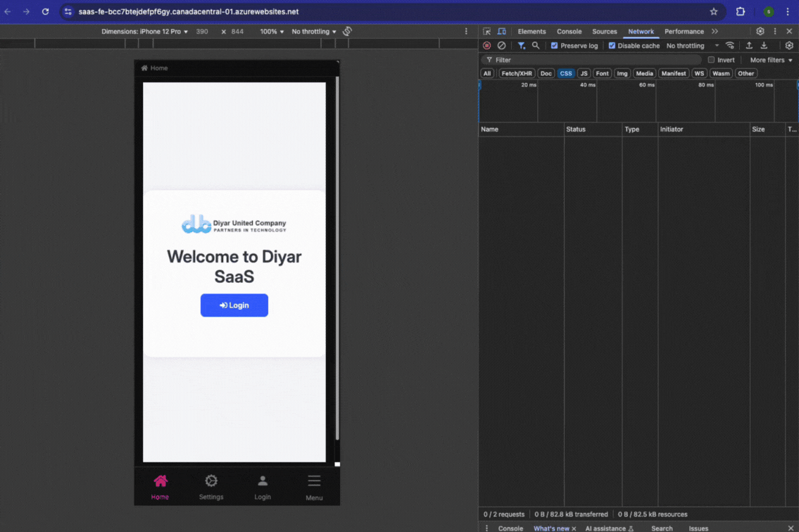Click the inspect element picker icon
Viewport: 799px width, 532px height.
pos(486,32)
